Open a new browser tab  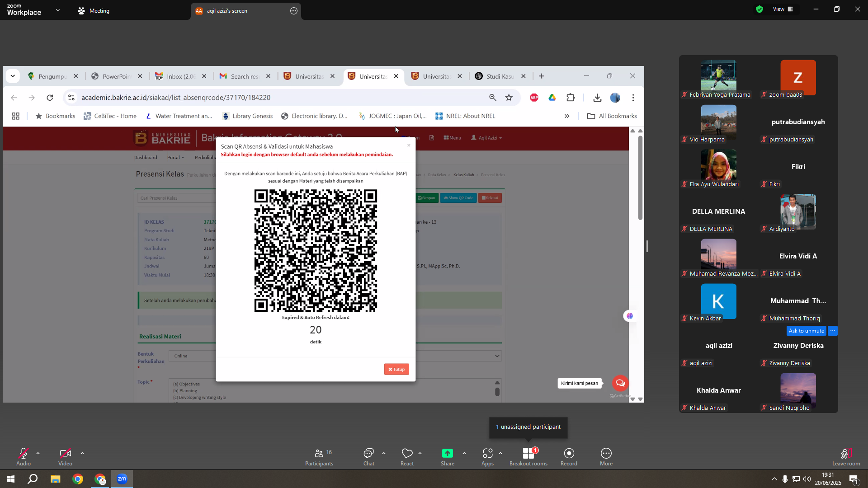542,76
